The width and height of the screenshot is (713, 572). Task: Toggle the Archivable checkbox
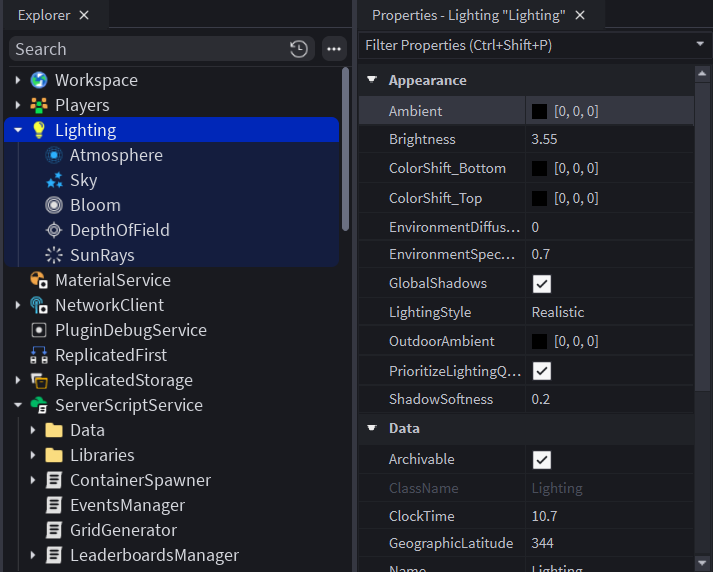pos(542,460)
